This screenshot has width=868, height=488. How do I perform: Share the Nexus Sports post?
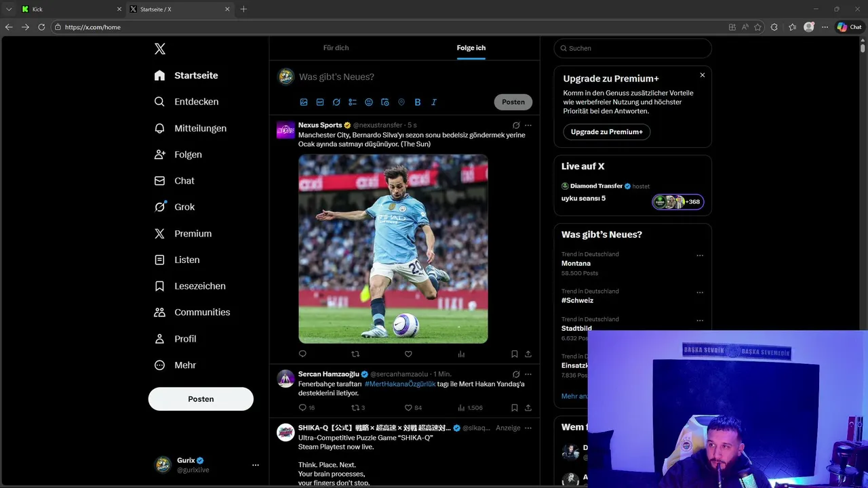point(528,354)
